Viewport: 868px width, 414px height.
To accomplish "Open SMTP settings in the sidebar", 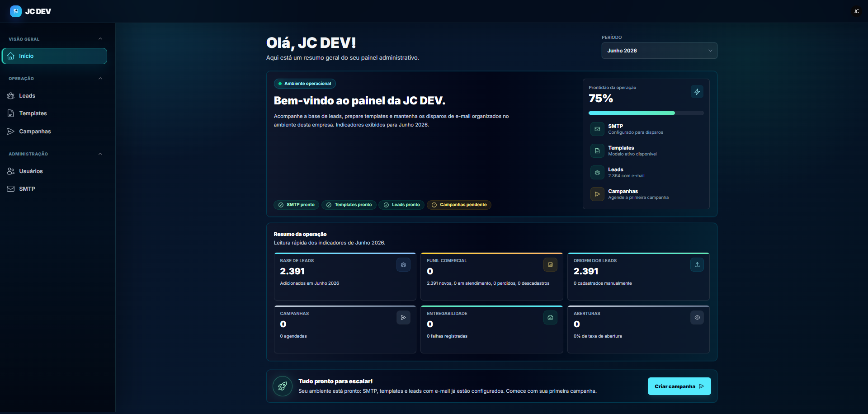I will tap(54, 189).
